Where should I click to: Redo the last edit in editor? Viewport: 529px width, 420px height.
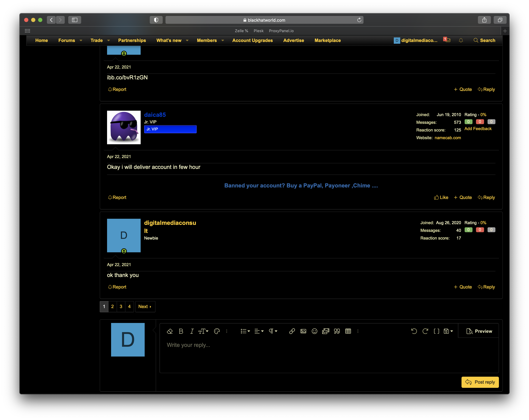(x=425, y=331)
